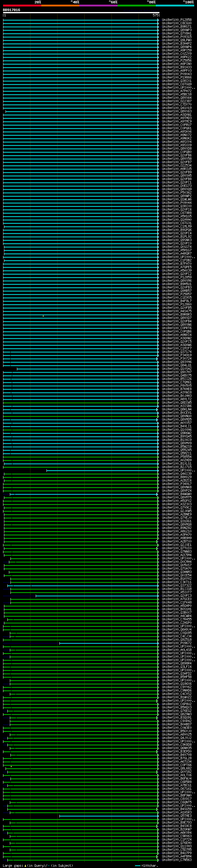Select the UniRef100_A4FBM4 hit label

(x=177, y=856)
